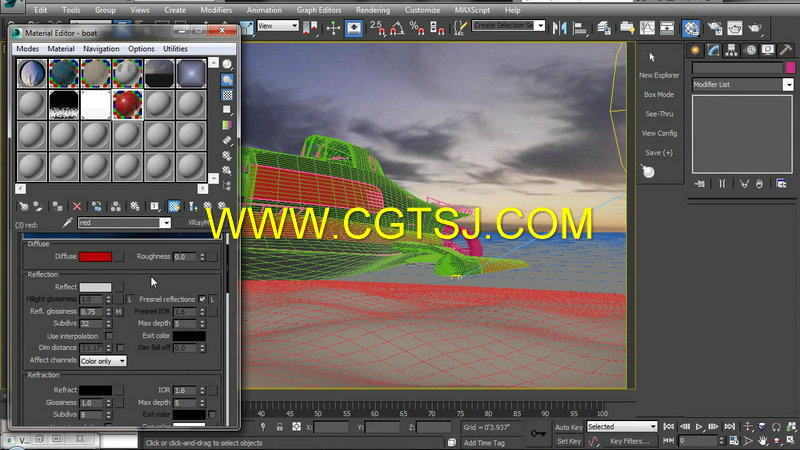The image size is (800, 450).
Task: Open Navigation menu in Material Editor
Action: click(x=101, y=49)
